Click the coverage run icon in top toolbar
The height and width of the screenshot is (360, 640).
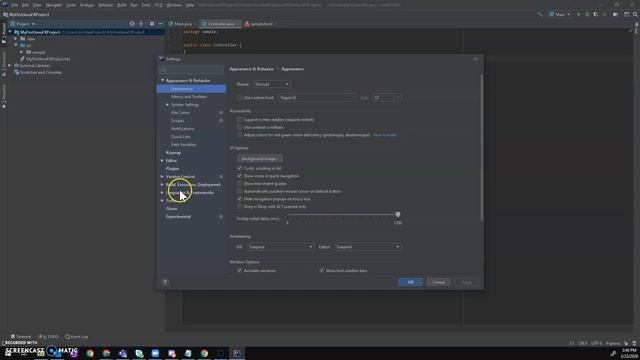click(x=596, y=14)
